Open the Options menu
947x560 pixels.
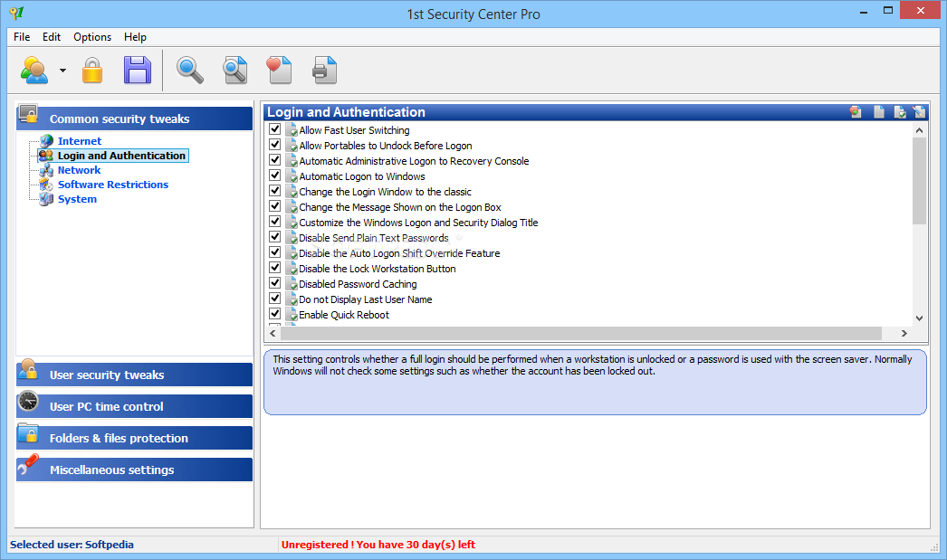pos(92,37)
